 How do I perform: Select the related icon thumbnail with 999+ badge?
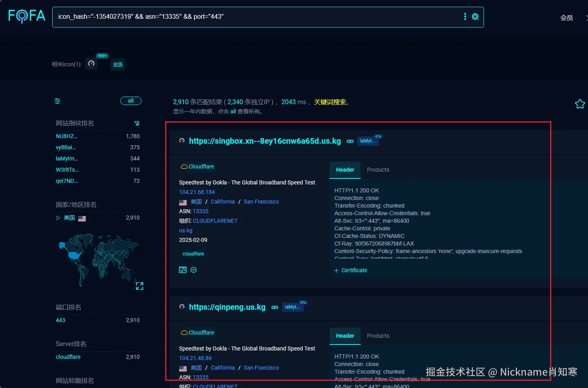click(91, 63)
